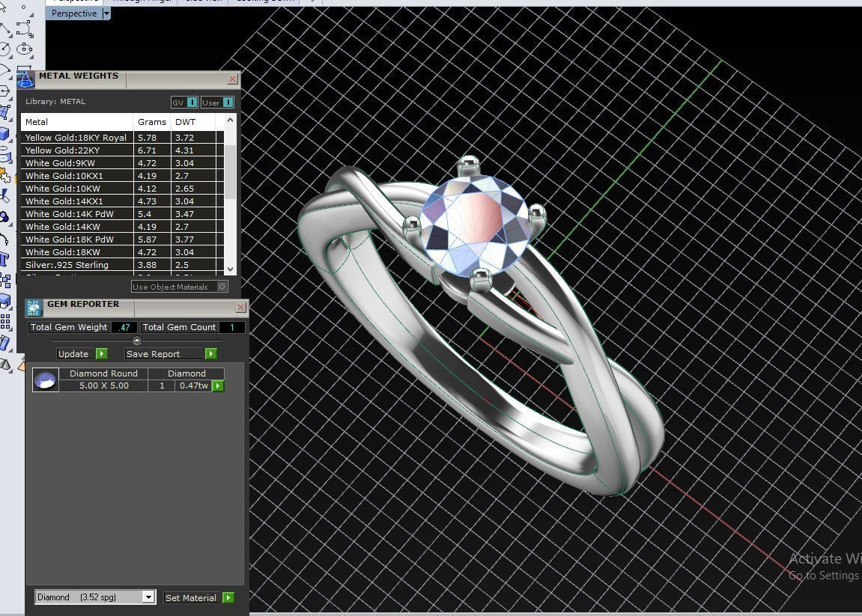Select the Yellow Gold:18KY Royal row
Image resolution: width=862 pixels, height=616 pixels.
123,138
